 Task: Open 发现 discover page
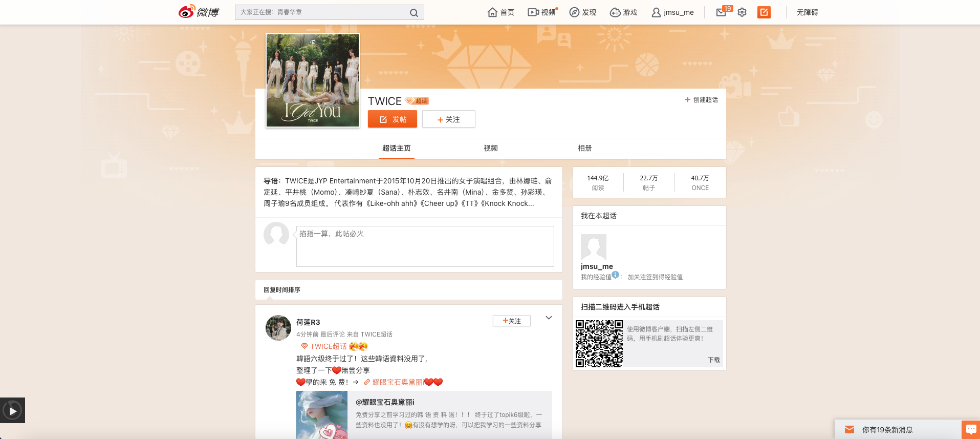(583, 12)
